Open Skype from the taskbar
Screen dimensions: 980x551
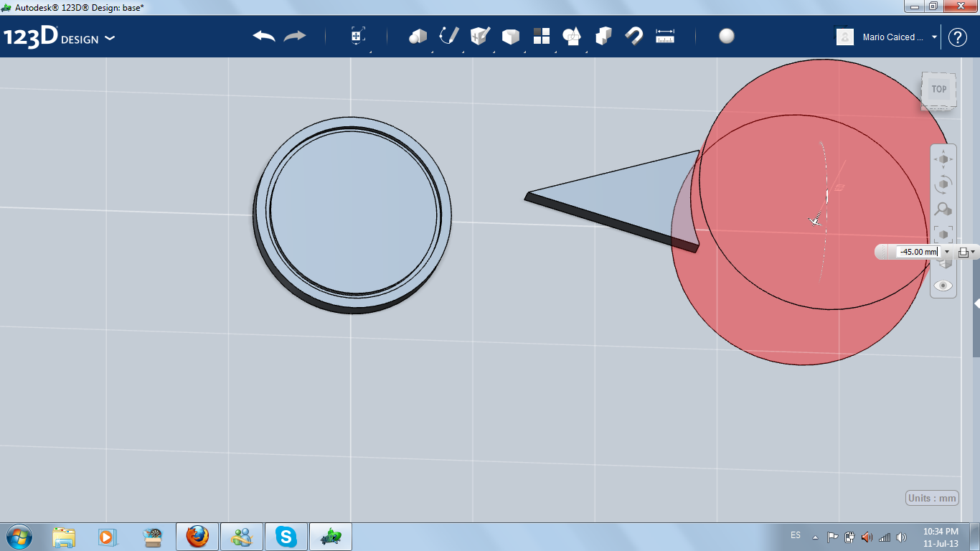pyautogui.click(x=286, y=537)
